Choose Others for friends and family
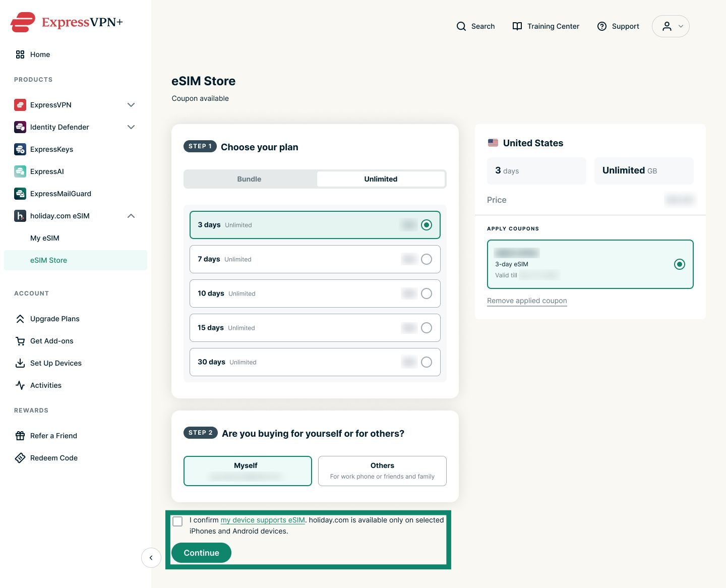 (x=382, y=471)
